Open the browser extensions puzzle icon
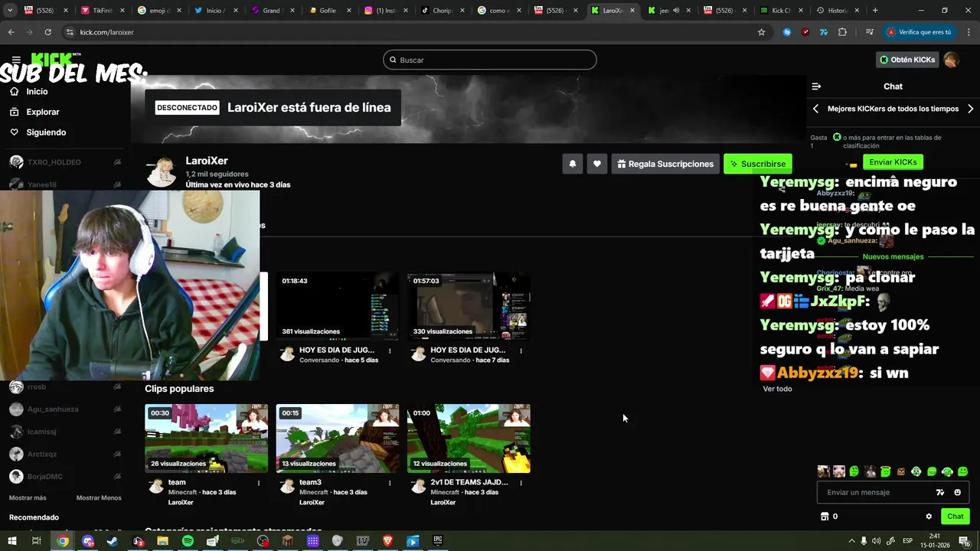 click(x=842, y=32)
